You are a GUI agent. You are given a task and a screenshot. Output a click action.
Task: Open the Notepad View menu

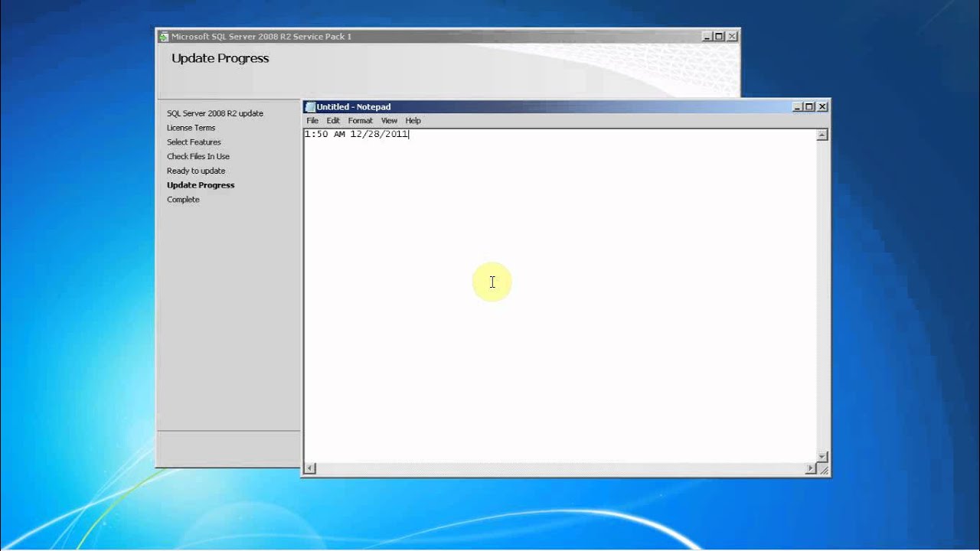[x=389, y=121]
